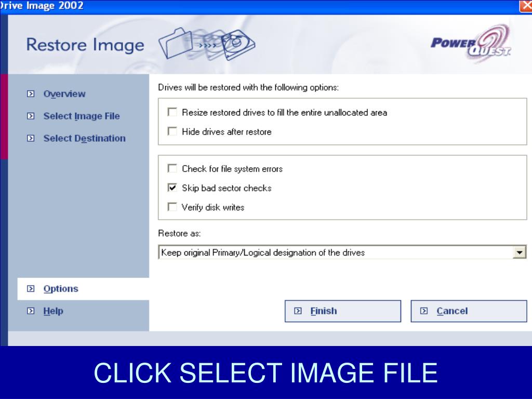532x399 pixels.
Task: Click the 'Restore as:' label
Action: click(179, 233)
